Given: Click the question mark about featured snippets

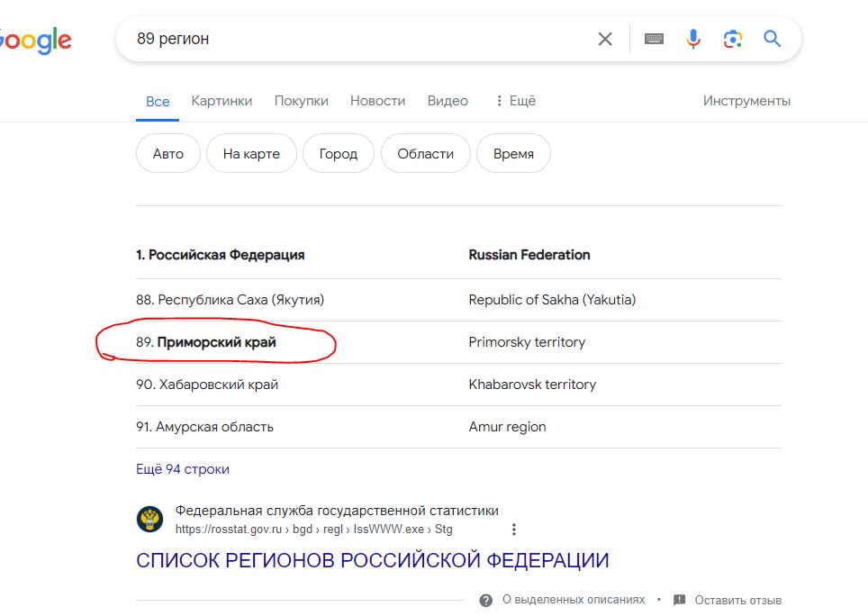Looking at the screenshot, I should click(x=486, y=601).
